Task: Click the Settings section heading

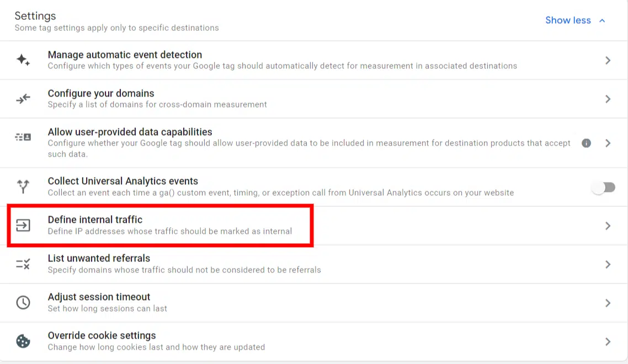Action: click(35, 16)
